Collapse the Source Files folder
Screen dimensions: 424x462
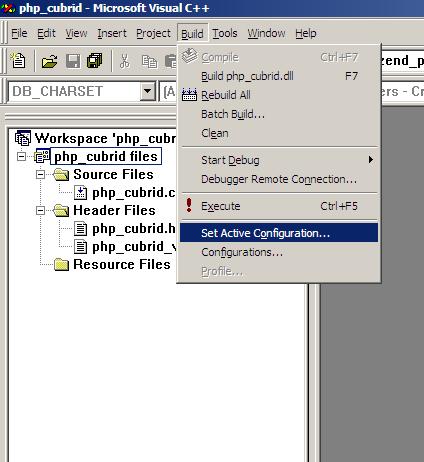(x=40, y=174)
